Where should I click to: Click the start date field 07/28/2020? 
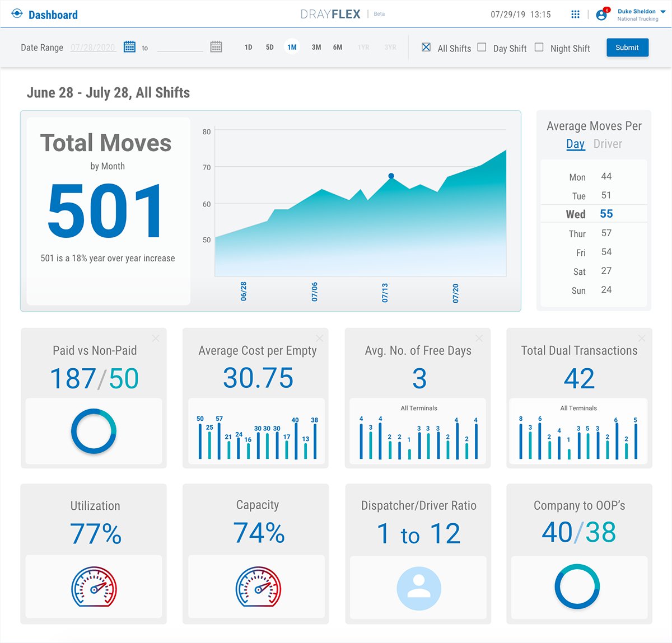[93, 48]
